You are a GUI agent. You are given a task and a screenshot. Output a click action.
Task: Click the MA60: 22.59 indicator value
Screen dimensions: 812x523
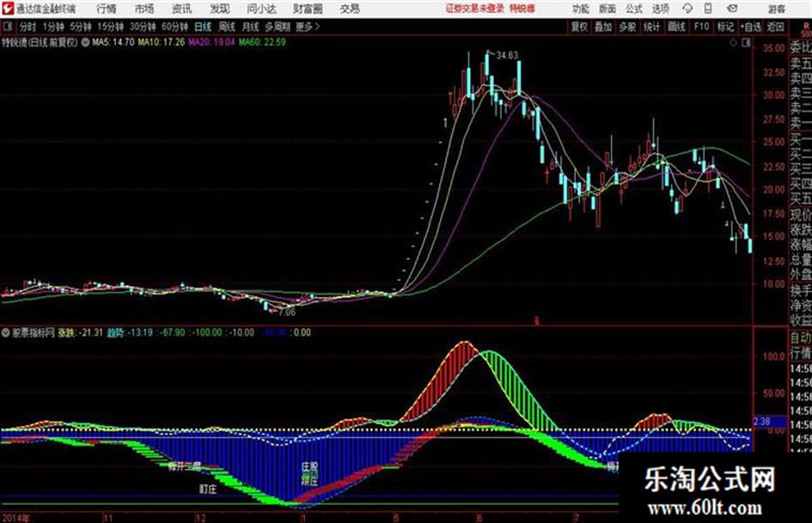tap(262, 42)
